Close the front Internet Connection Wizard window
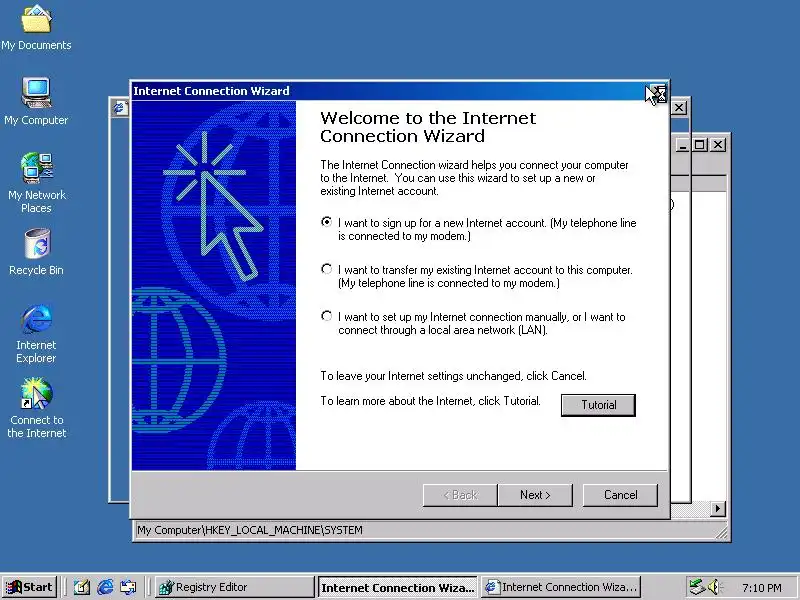800x600 pixels. pyautogui.click(x=659, y=94)
